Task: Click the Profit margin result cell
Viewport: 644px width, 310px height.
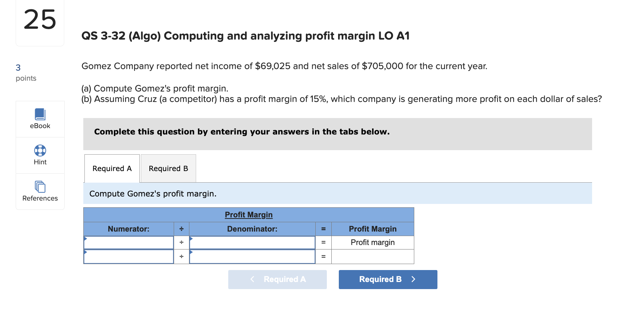Action: point(372,242)
